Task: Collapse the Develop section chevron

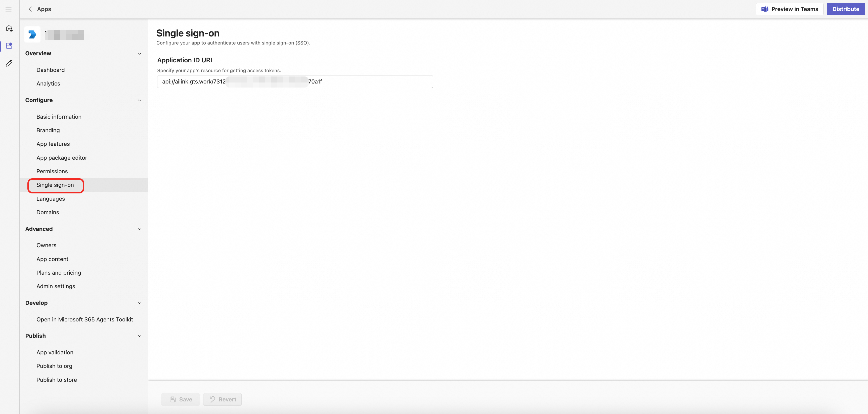Action: coord(140,303)
